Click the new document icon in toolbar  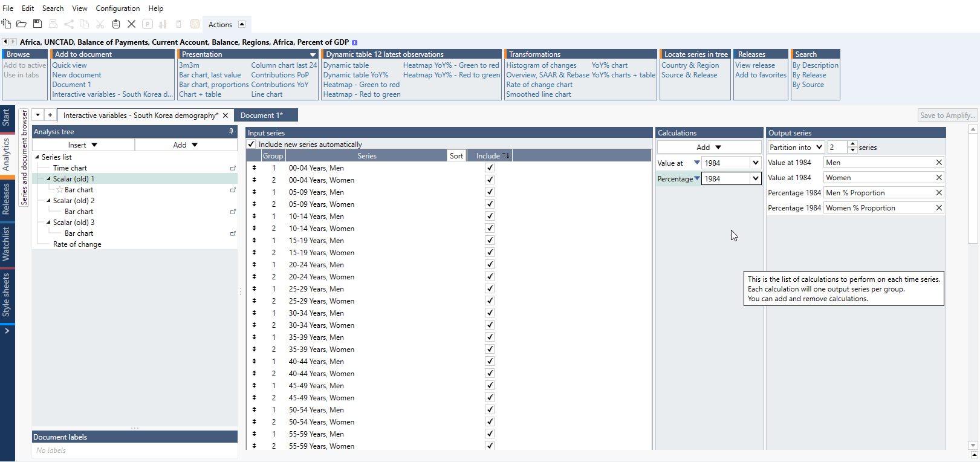pyautogui.click(x=6, y=24)
